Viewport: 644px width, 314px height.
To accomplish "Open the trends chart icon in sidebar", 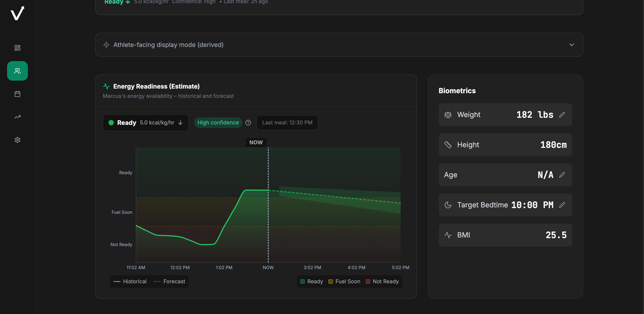I will coord(17,117).
